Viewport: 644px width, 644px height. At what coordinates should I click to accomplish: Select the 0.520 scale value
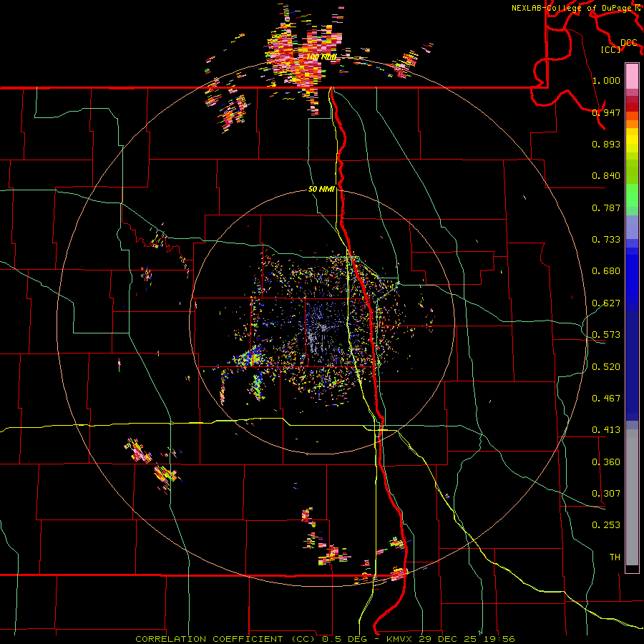(606, 367)
